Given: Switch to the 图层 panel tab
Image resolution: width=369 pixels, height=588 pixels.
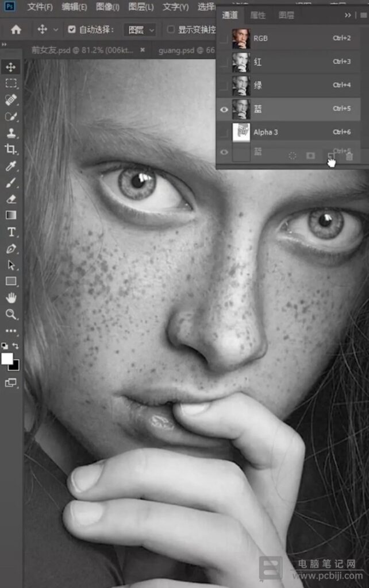Looking at the screenshot, I should pos(286,15).
